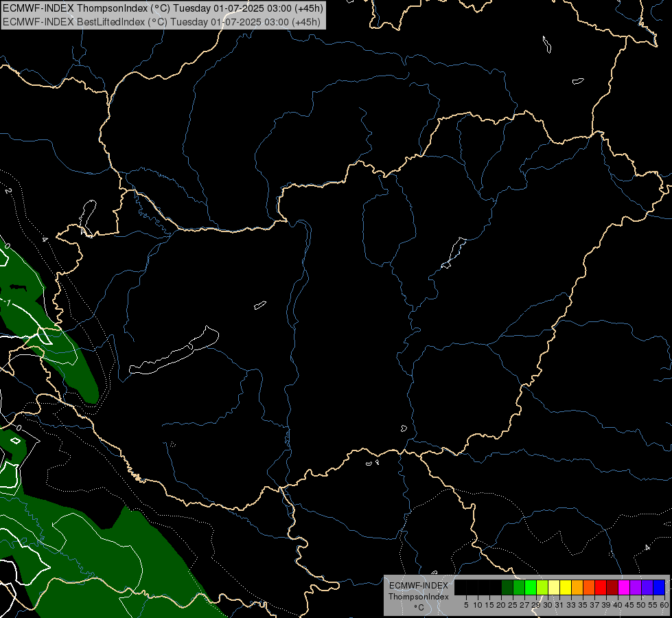The image size is (672, 618).
Task: Click the ThompsonIndex title line at top
Action: pos(163,8)
